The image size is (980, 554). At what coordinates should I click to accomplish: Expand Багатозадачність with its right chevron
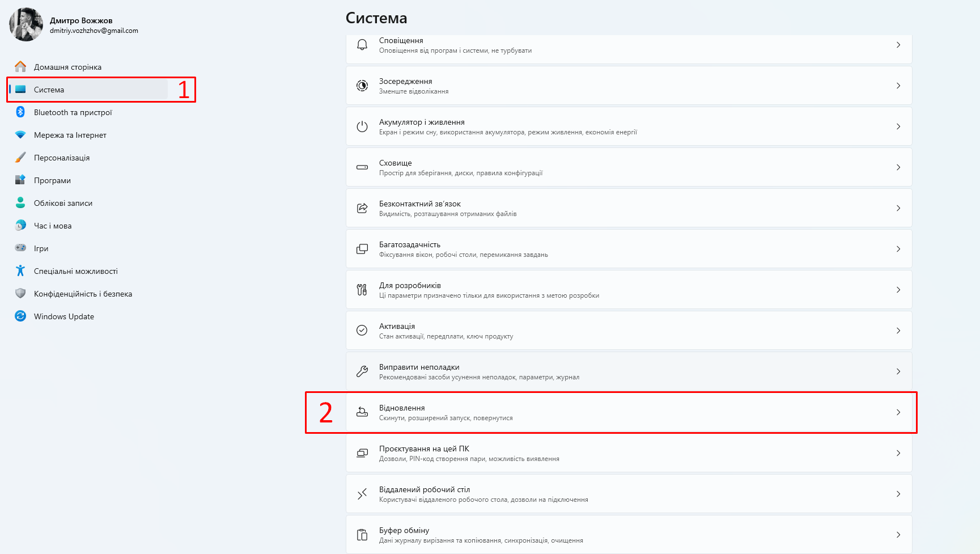tap(898, 249)
